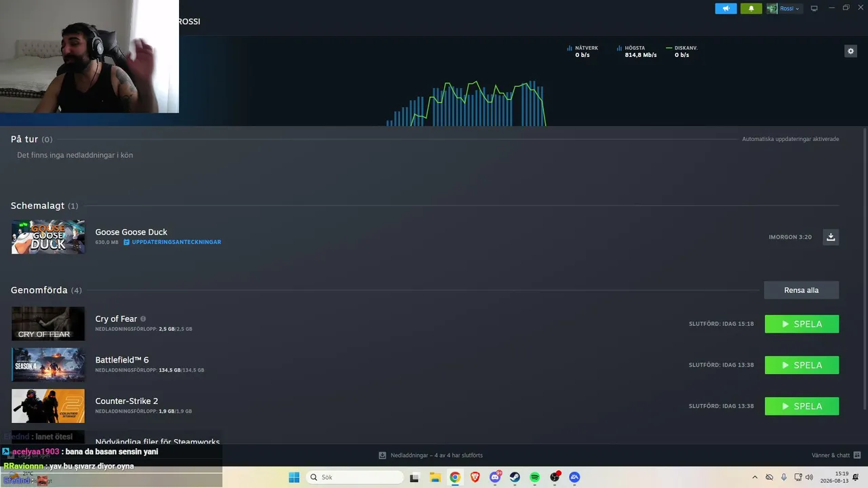This screenshot has height=488, width=868.
Task: Open Spotify from the taskbar
Action: pyautogui.click(x=535, y=477)
